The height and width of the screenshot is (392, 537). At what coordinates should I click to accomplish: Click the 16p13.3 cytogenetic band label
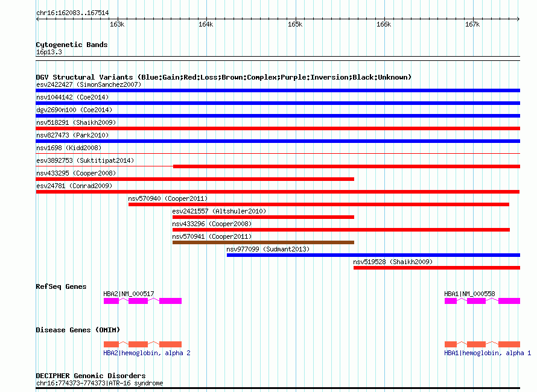(49, 52)
